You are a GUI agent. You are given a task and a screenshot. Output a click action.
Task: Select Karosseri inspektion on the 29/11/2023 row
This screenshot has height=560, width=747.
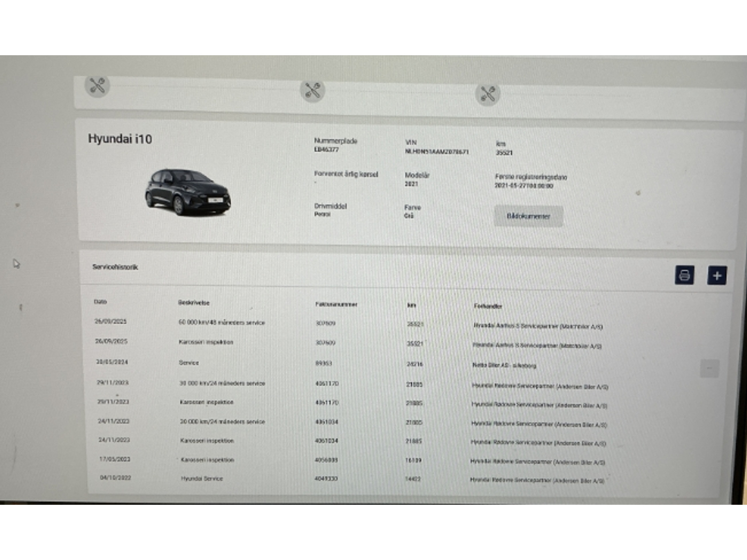coord(206,402)
